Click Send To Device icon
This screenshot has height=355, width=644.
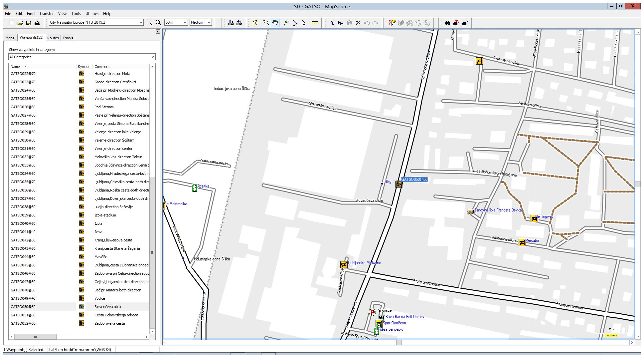pyautogui.click(x=231, y=23)
